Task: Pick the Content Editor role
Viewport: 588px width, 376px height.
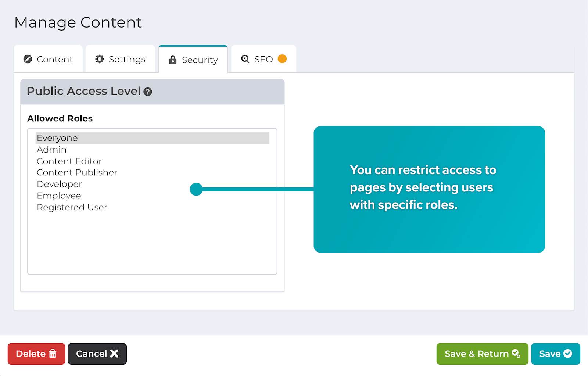Action: point(153,161)
